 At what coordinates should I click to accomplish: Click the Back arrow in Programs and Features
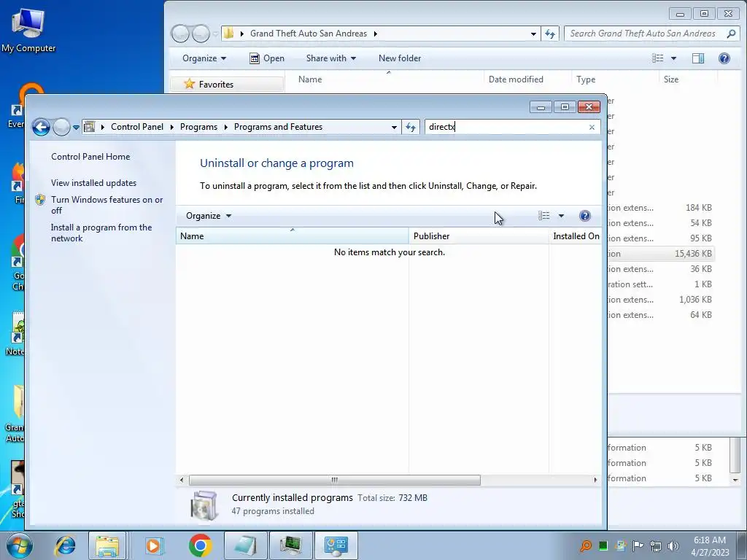pyautogui.click(x=41, y=127)
